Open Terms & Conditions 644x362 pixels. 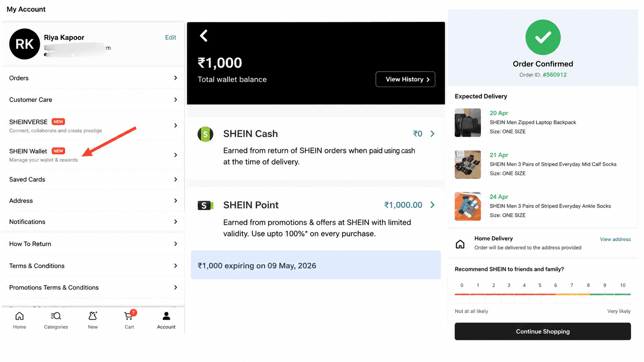[x=93, y=266]
